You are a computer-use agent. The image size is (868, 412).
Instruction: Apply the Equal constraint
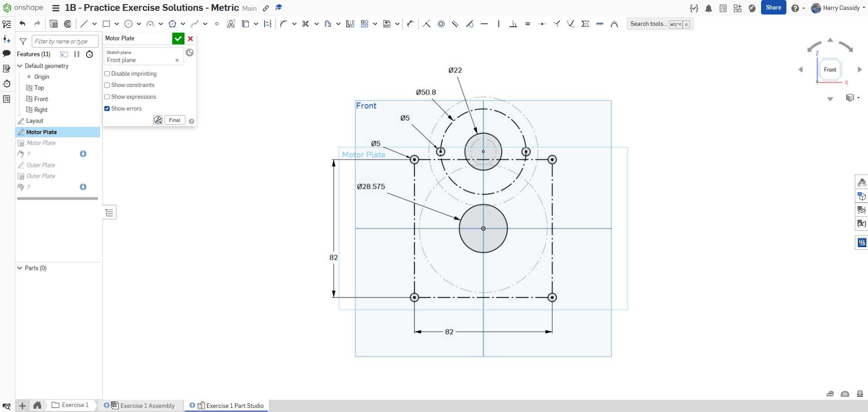coord(528,24)
